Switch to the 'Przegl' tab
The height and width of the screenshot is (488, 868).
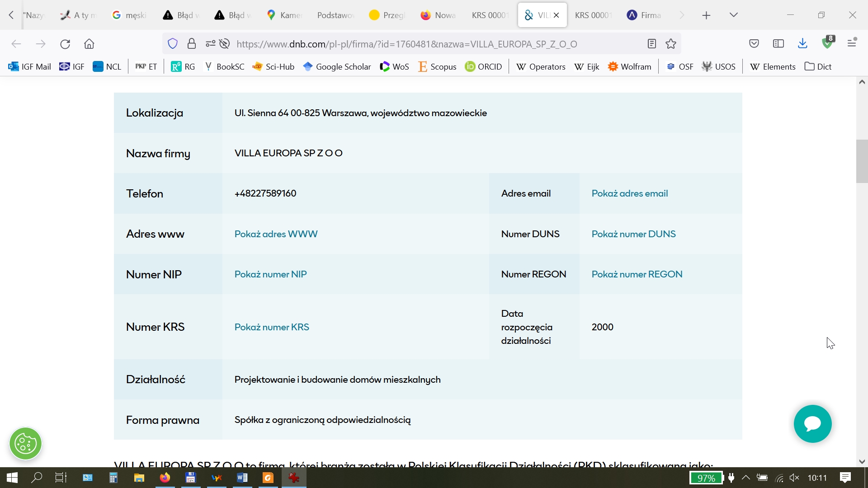coord(387,15)
